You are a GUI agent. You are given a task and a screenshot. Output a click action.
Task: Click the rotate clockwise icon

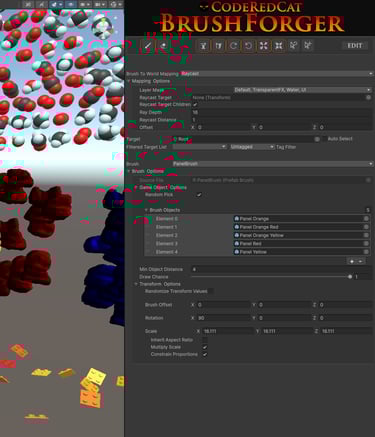coord(233,46)
